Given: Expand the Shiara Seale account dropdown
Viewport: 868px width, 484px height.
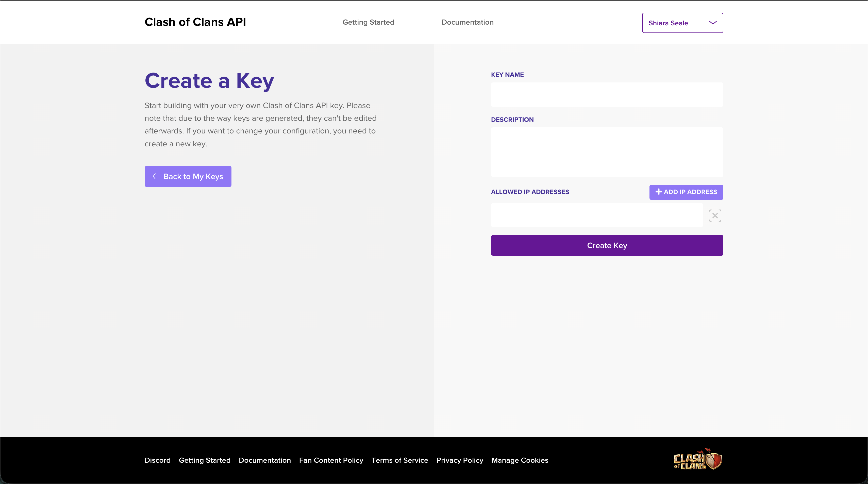Looking at the screenshot, I should tap(682, 23).
